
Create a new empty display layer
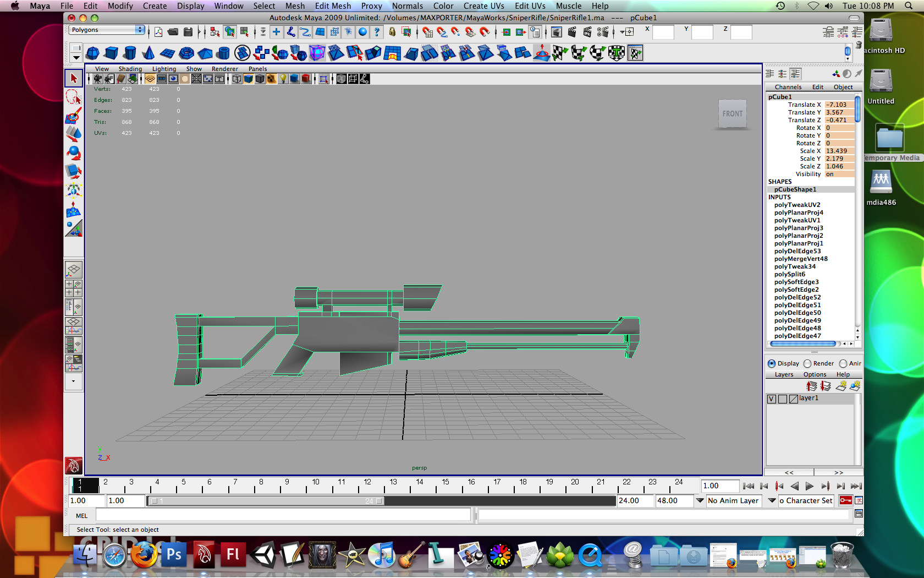(841, 386)
